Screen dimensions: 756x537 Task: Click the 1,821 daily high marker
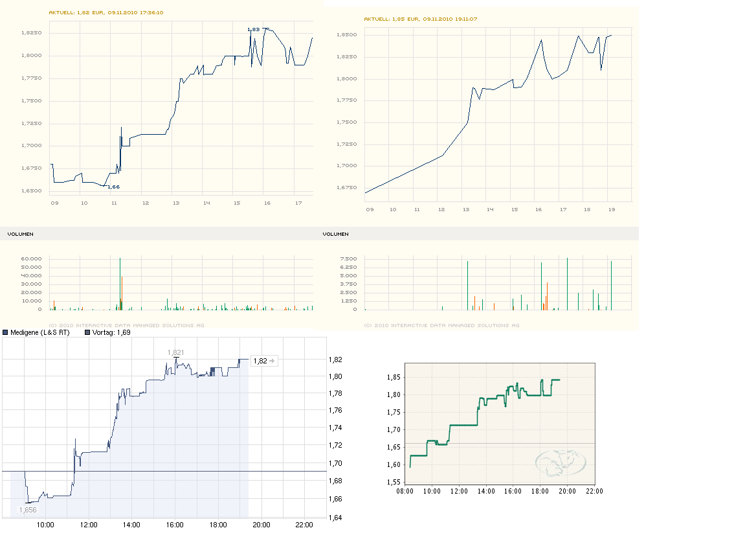tap(175, 352)
